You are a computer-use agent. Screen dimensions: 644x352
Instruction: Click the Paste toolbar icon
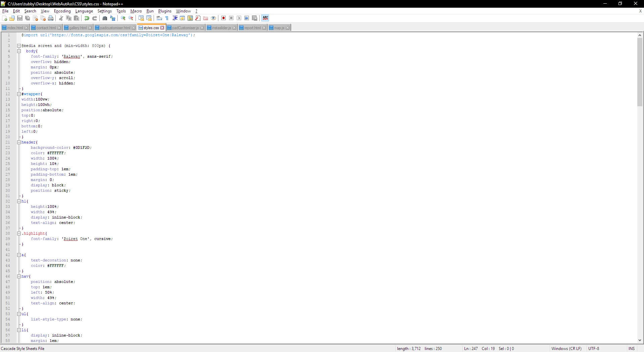[x=76, y=18]
